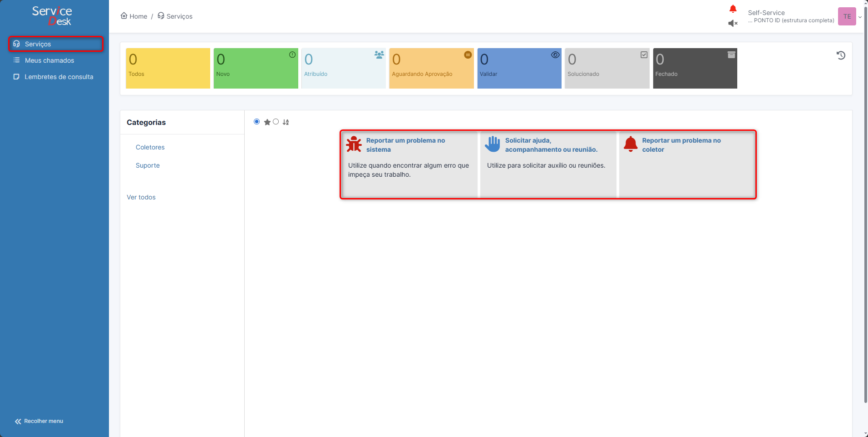Expand the Coletores category
Viewport: 868px width, 437px height.
[150, 147]
